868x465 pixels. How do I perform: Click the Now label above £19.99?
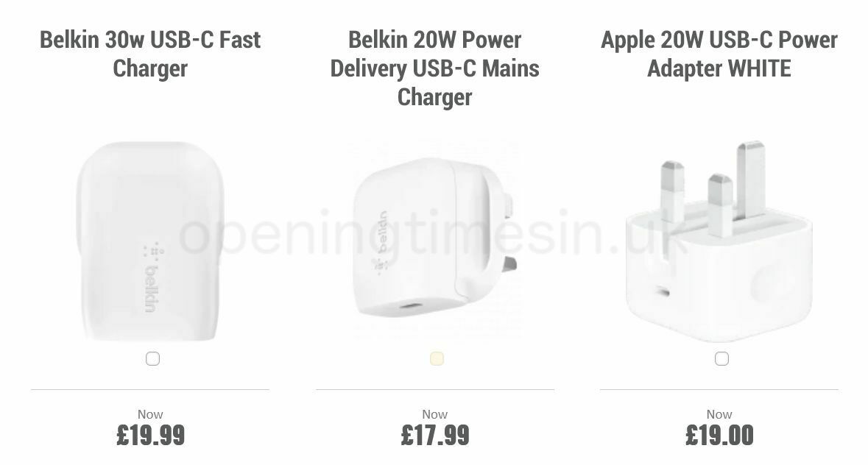tap(150, 414)
